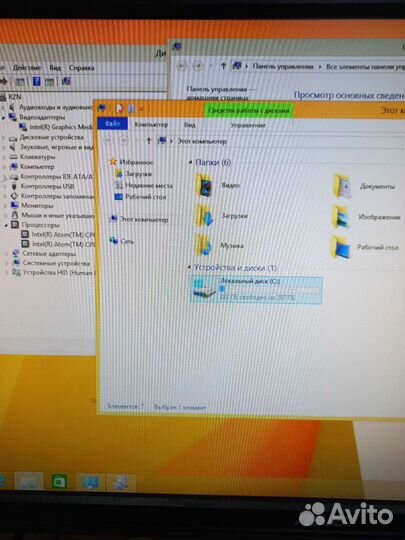Open the Вид tab in Explorer ribbon
This screenshot has height=540, width=405.
(189, 125)
